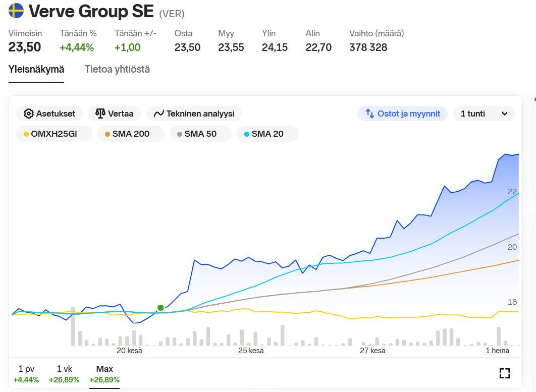Screen dimensions: 536x392
Task: Click the tallest volume bar in chart
Action: coord(73,326)
